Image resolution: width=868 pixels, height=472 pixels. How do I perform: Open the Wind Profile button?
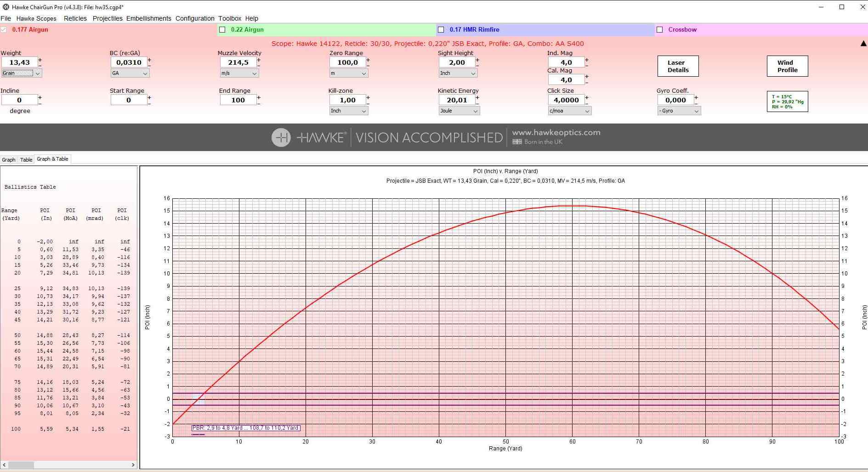(787, 66)
